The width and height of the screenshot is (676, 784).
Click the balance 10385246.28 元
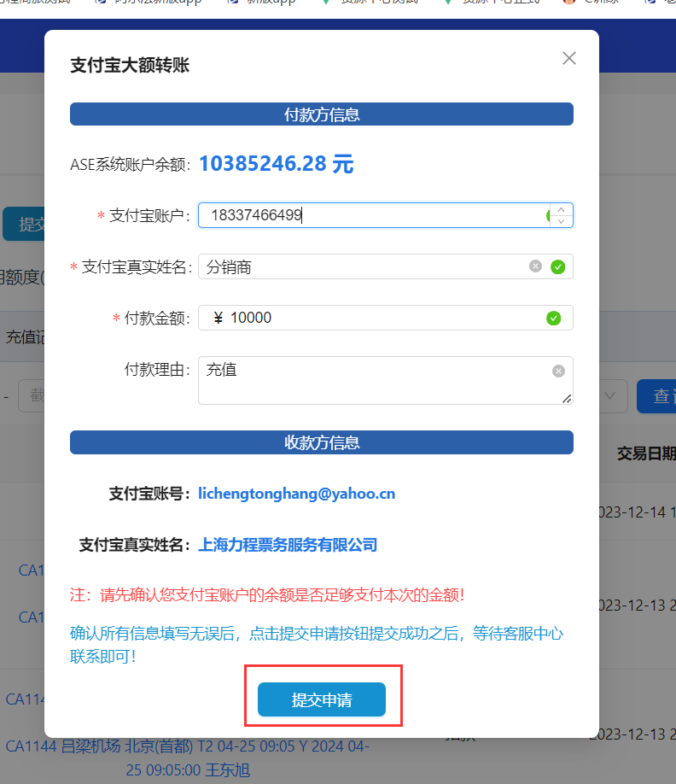coord(277,164)
